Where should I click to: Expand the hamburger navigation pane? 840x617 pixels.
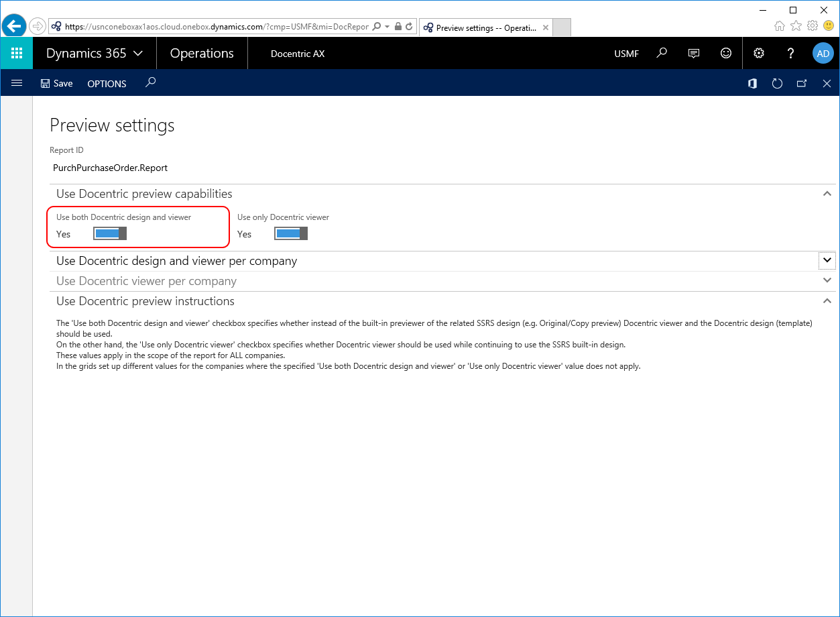[x=17, y=82]
